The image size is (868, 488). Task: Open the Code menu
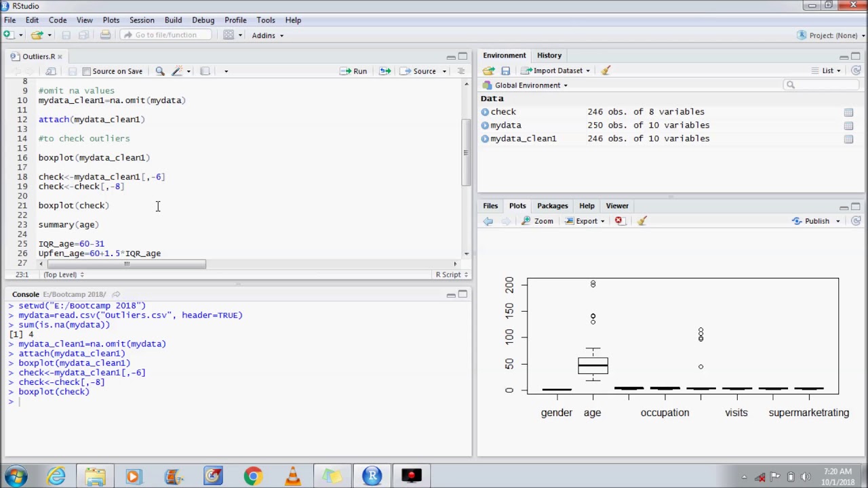coord(58,20)
